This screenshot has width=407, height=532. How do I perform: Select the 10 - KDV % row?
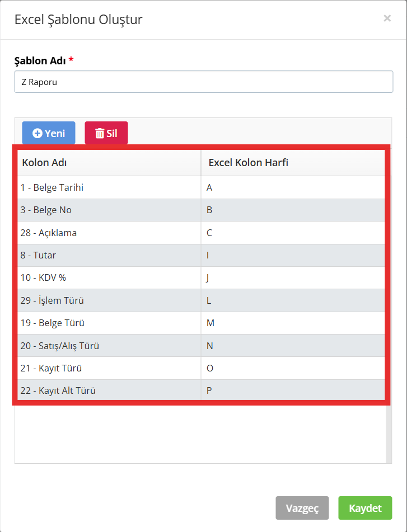pyautogui.click(x=202, y=278)
